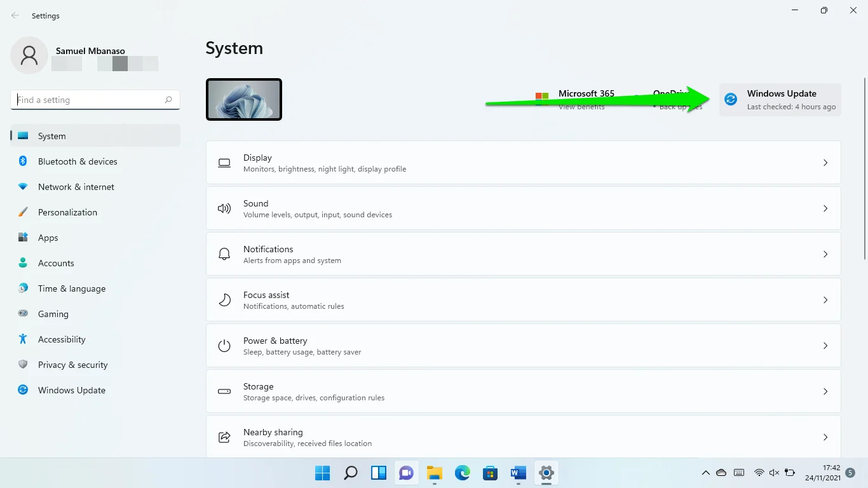
Task: Click the Microsoft 365 logo icon
Action: pos(541,99)
